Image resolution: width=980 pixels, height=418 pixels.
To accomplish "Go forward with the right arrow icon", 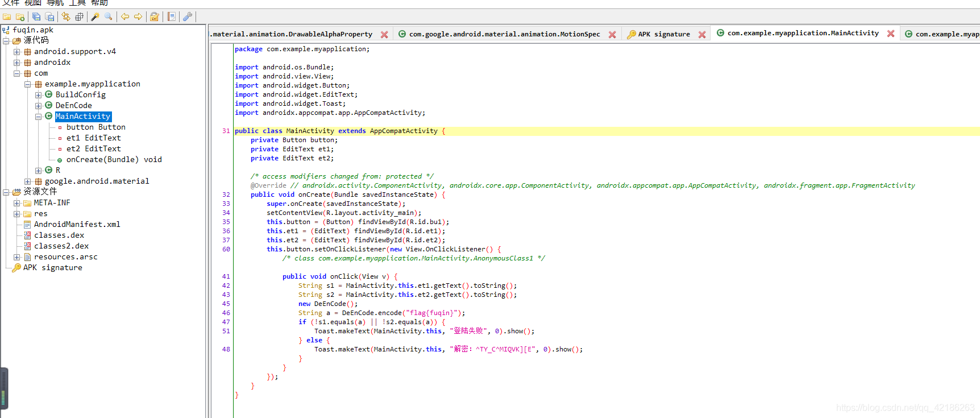I will pos(138,17).
